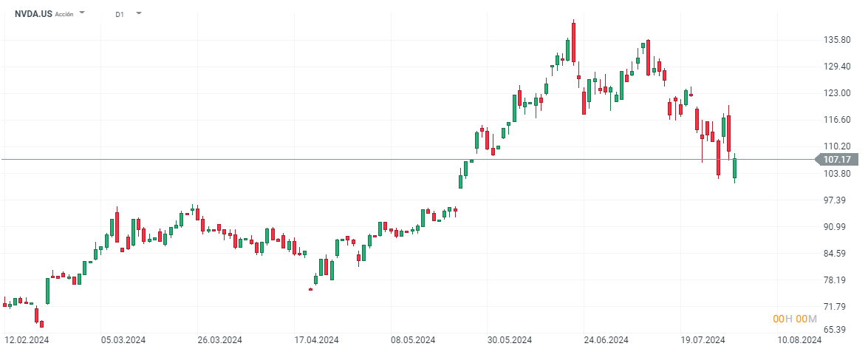868x352 pixels.
Task: Select the 30.05.2024 axis date
Action: (x=509, y=340)
